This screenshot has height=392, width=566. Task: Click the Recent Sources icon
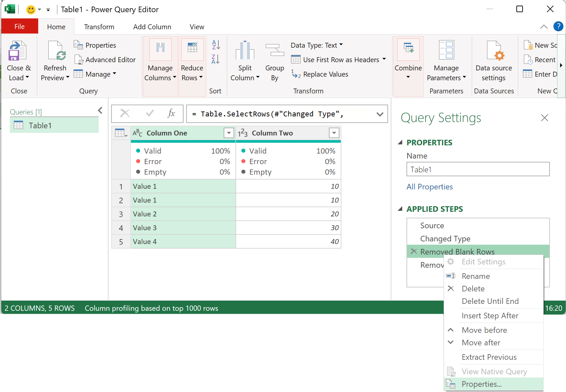(x=528, y=60)
